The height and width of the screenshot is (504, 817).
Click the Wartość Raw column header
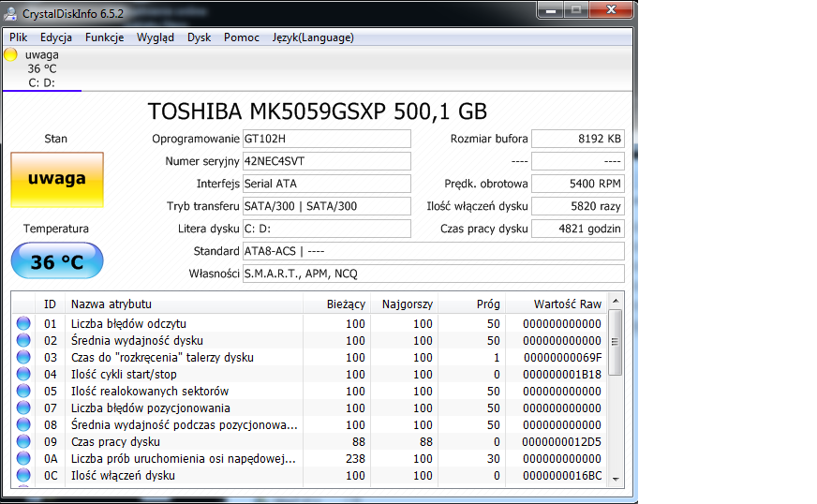557,304
